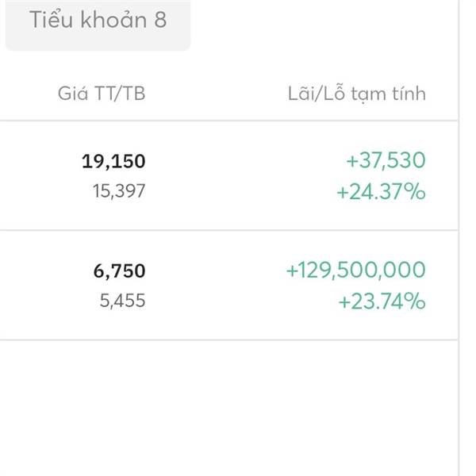Viewport: 476px width, 476px height.
Task: Select the +23.74% gain percentage
Action: (382, 301)
